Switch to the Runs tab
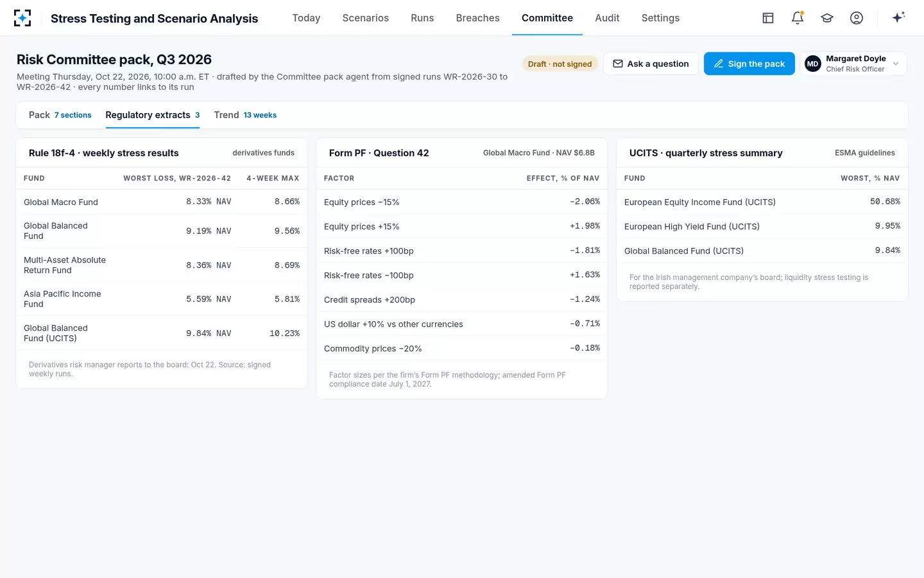The height and width of the screenshot is (578, 924). click(x=422, y=18)
